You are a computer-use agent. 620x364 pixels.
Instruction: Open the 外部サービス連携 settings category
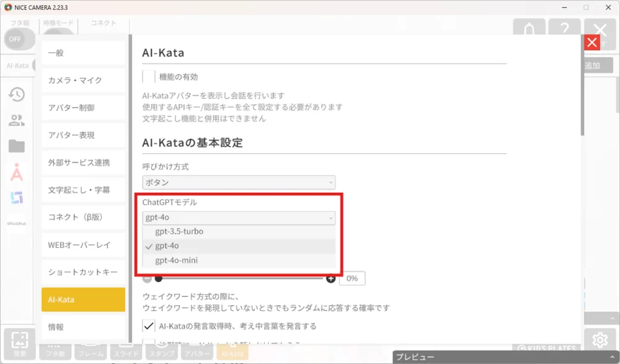(84, 162)
